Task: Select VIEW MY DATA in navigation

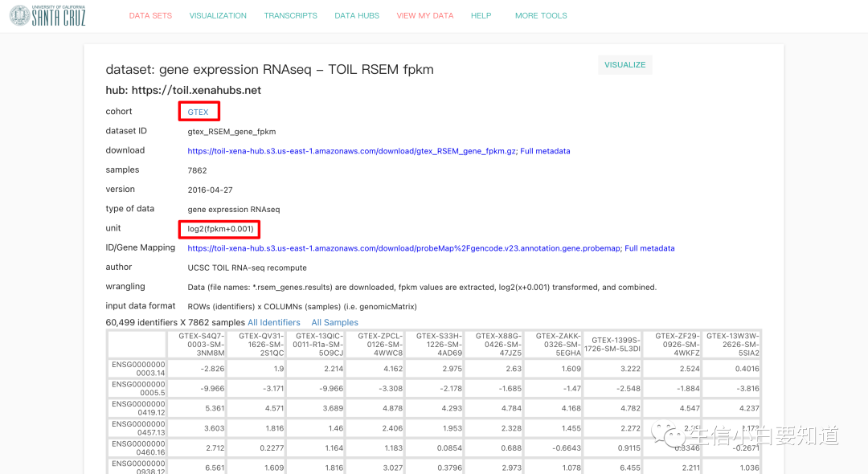Action: [x=425, y=15]
